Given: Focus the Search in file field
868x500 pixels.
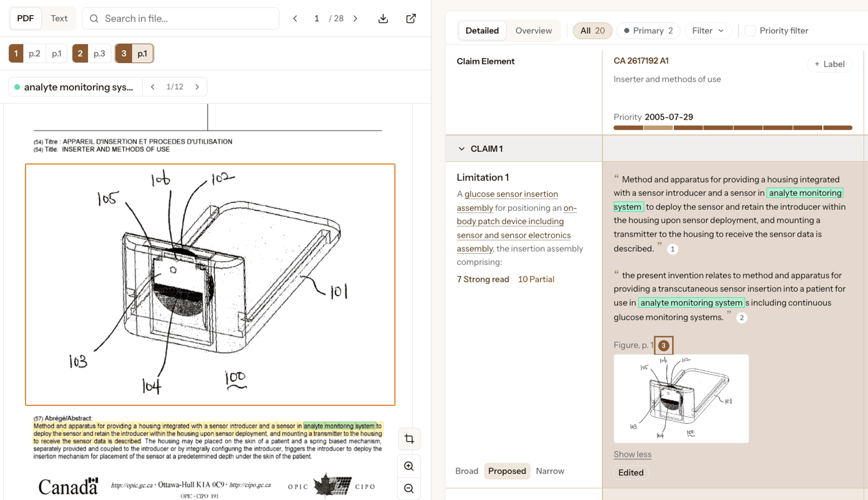Looking at the screenshot, I should pyautogui.click(x=181, y=19).
